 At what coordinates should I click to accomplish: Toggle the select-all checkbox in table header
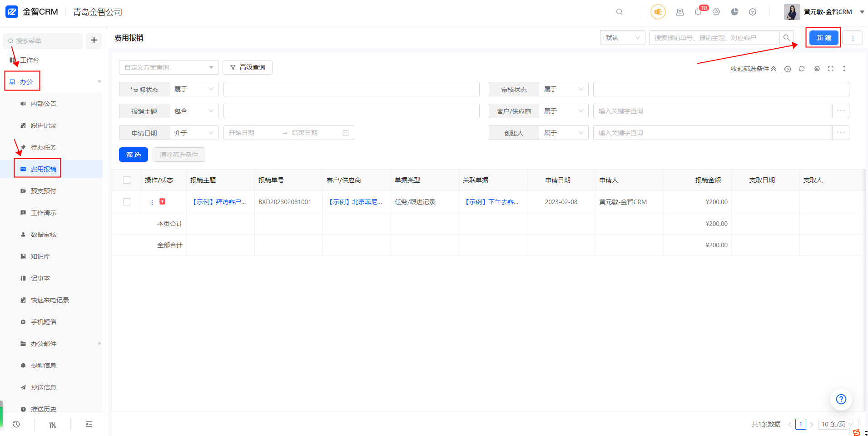(127, 180)
